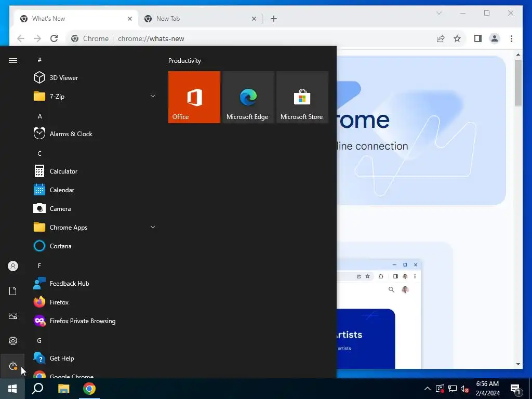Screen dimensions: 532x399
Task: Open Cortana from the app list
Action: tap(95, 246)
